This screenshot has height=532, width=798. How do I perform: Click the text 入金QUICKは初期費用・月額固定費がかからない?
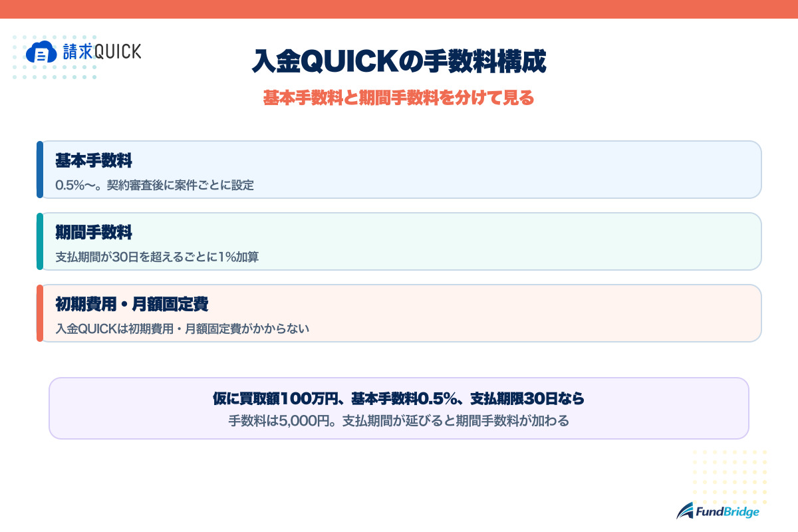(x=183, y=329)
